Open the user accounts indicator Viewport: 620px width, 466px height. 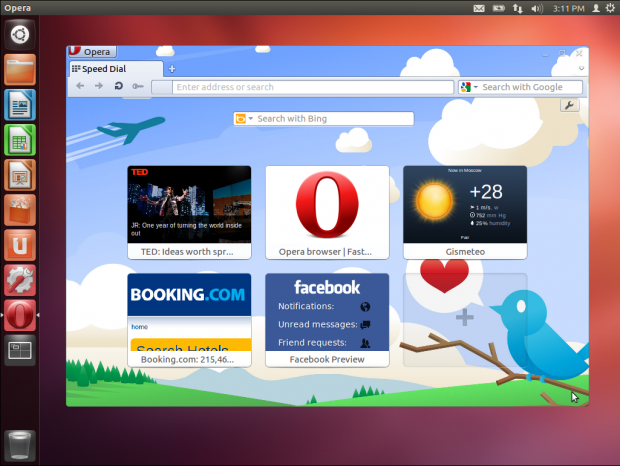[595, 8]
